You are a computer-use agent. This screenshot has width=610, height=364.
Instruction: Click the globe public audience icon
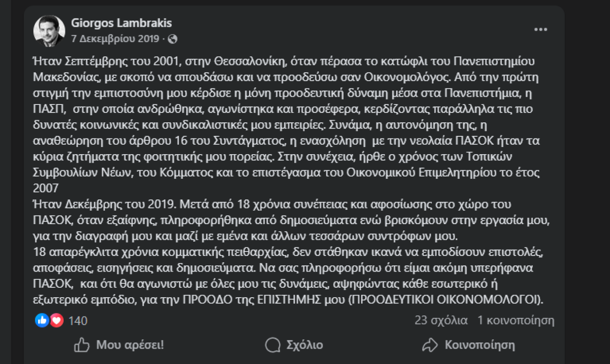click(x=173, y=39)
